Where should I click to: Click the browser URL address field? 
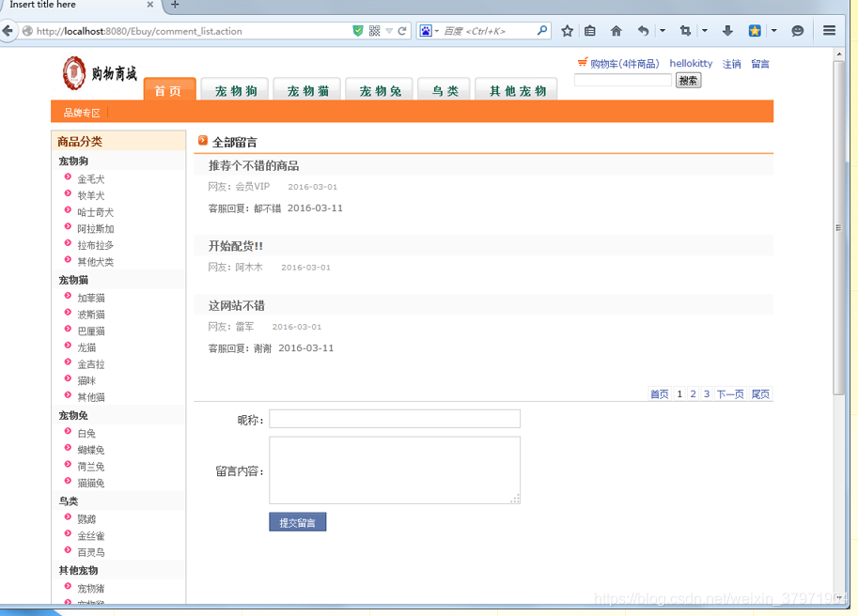point(193,31)
